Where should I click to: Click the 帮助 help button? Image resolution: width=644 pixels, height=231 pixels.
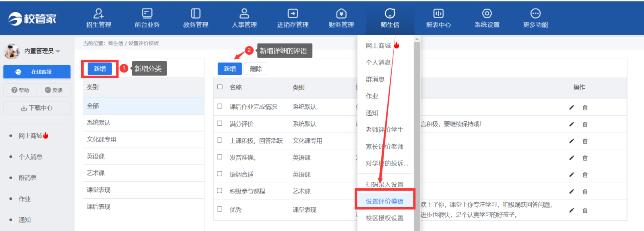[21, 90]
